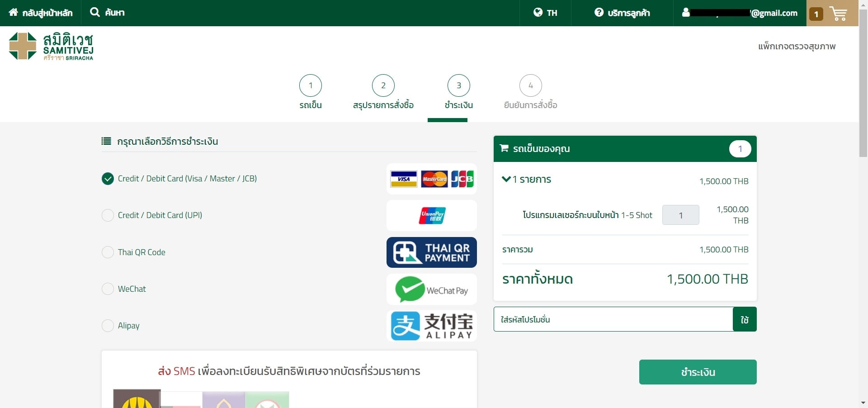Click the Samitivej Sriracha logo

tap(51, 46)
